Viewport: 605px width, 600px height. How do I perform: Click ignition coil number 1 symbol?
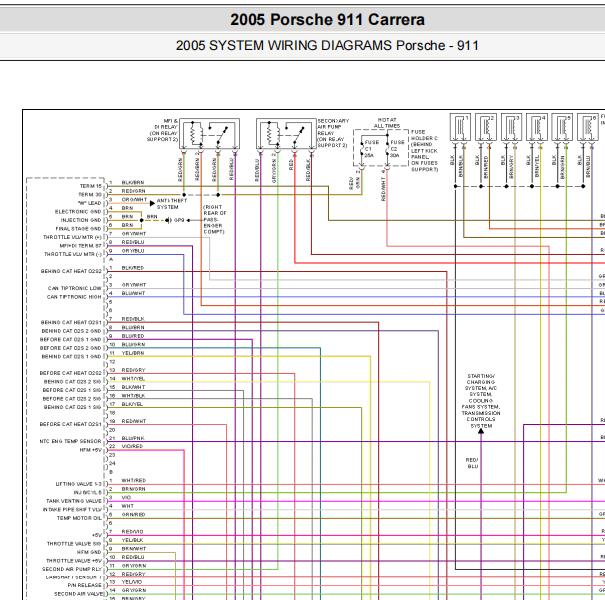[x=460, y=127]
